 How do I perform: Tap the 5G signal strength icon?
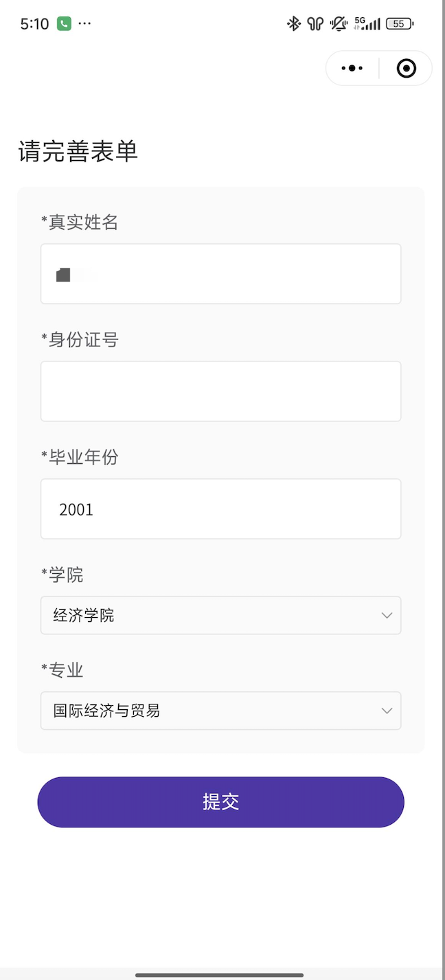coord(367,24)
